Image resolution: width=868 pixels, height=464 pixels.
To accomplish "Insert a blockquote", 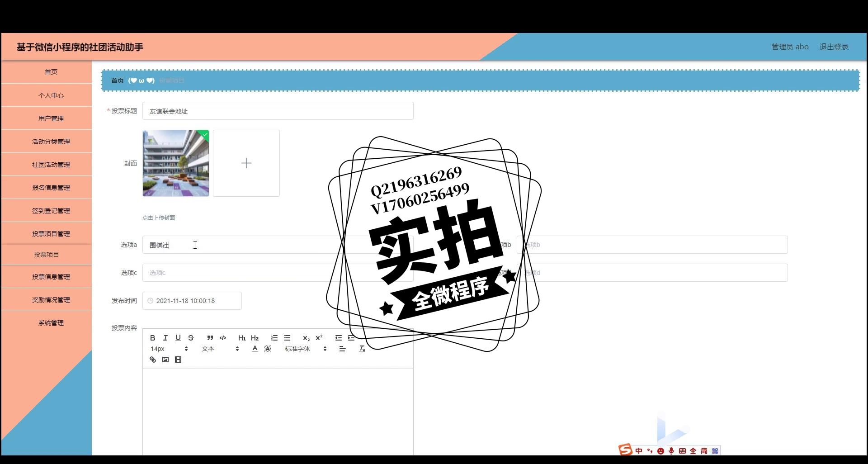I will pos(210,338).
